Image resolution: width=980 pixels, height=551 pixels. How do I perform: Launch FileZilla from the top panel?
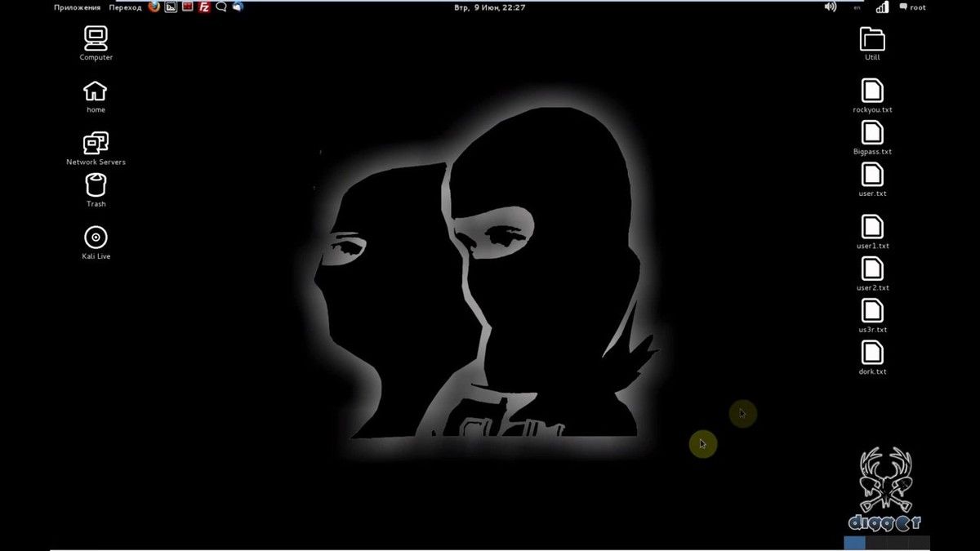204,7
